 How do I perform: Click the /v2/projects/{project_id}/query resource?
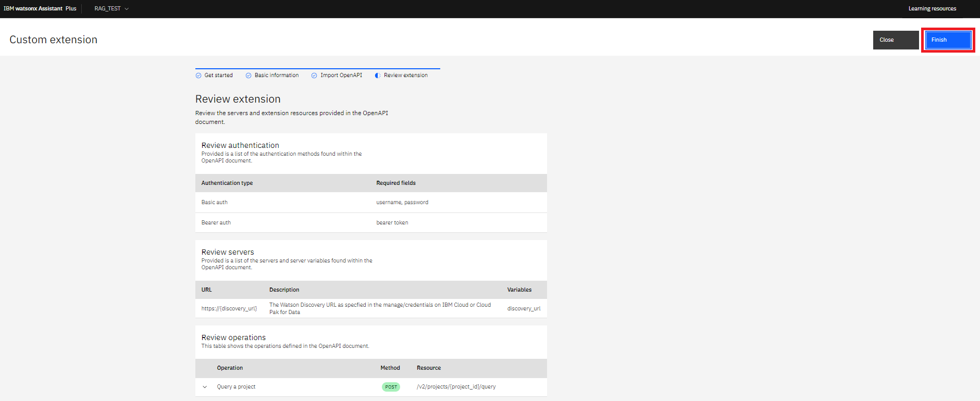(x=456, y=387)
